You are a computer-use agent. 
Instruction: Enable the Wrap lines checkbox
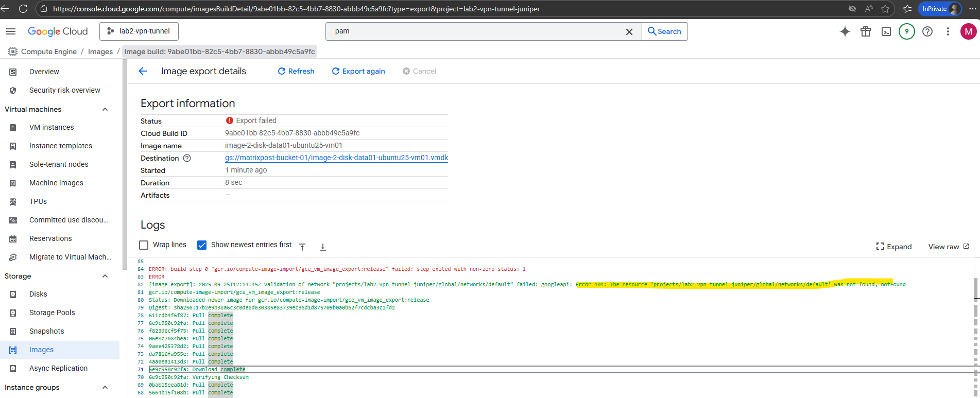(144, 245)
